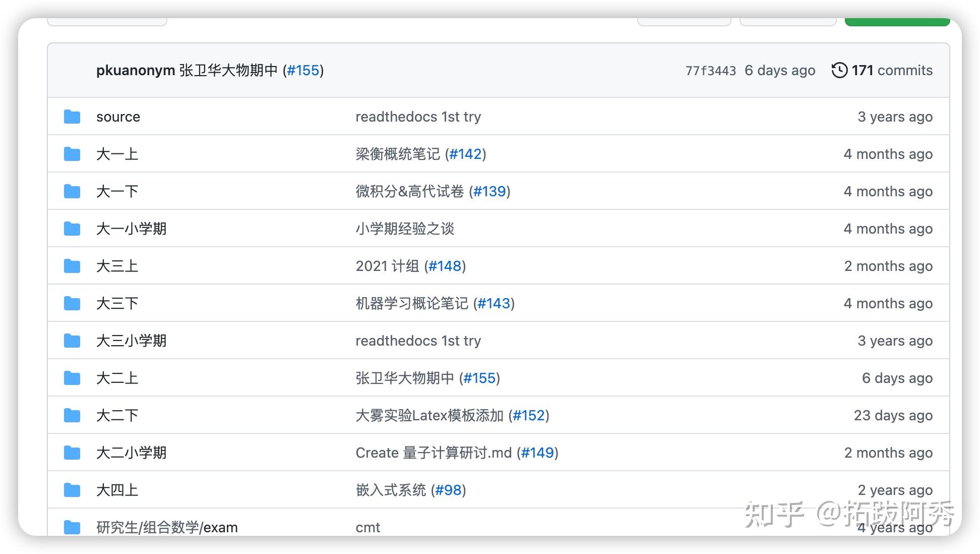Click the 大四上 folder icon
980x554 pixels.
pos(72,489)
